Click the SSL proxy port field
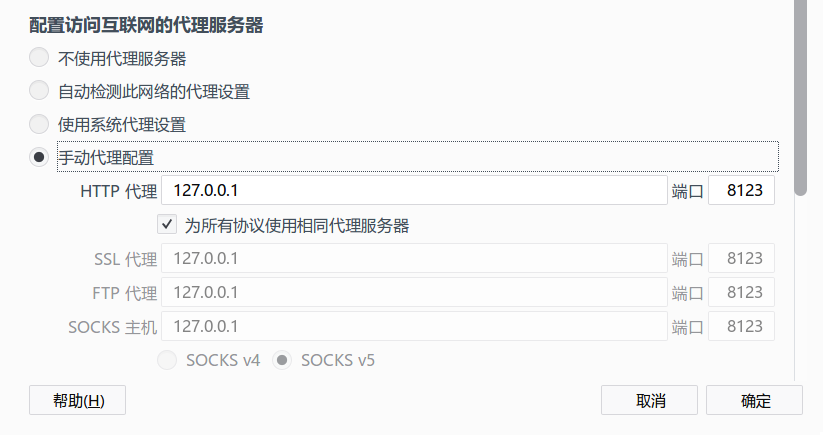The width and height of the screenshot is (823, 435). [x=741, y=258]
